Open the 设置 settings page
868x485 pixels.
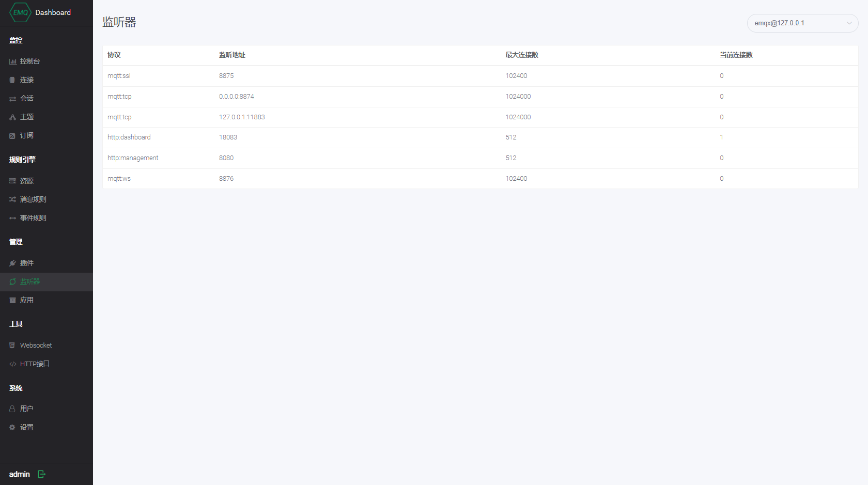[x=27, y=427]
